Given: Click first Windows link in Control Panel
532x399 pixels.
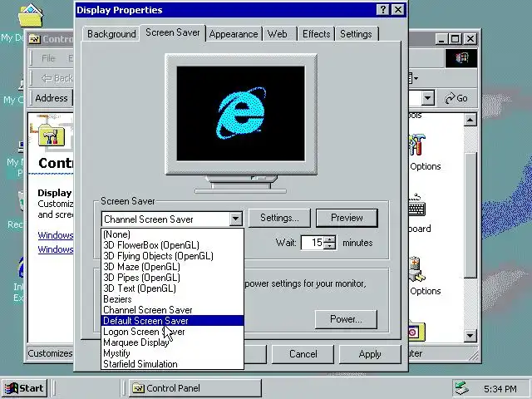Looking at the screenshot, I should pos(56,235).
